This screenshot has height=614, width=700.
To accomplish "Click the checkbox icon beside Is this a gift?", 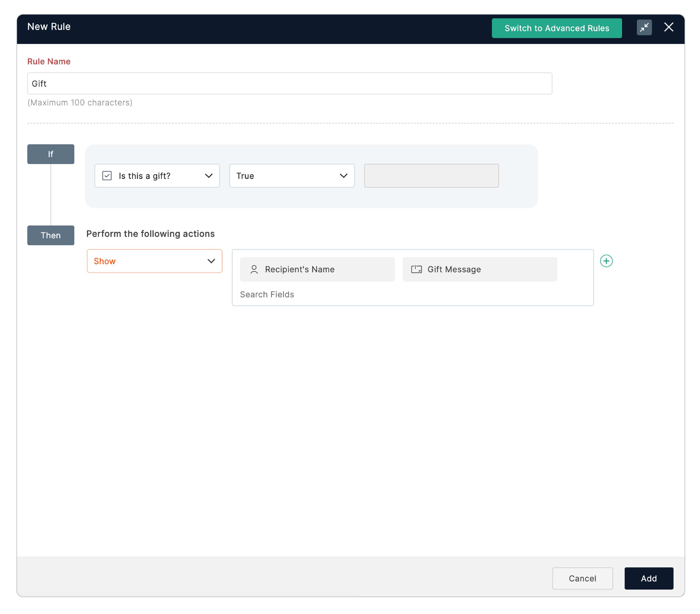I will (107, 176).
